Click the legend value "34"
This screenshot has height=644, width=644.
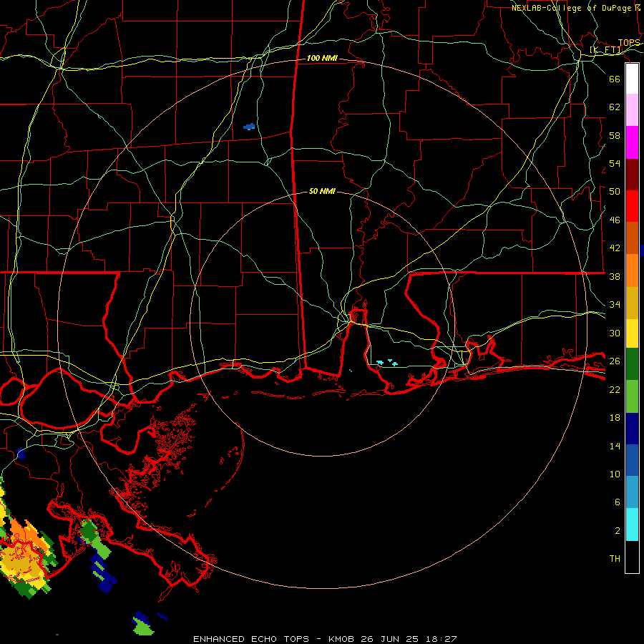[x=615, y=305]
